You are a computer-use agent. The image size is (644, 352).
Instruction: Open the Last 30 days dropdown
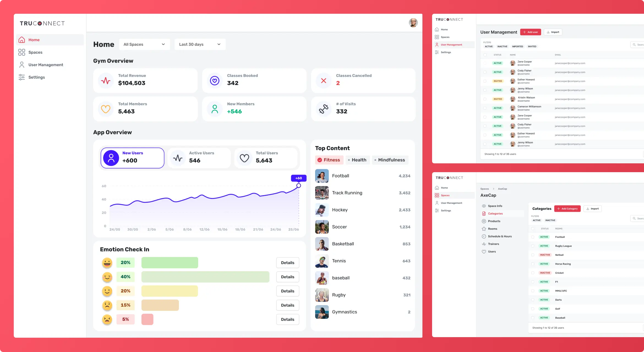pos(200,44)
